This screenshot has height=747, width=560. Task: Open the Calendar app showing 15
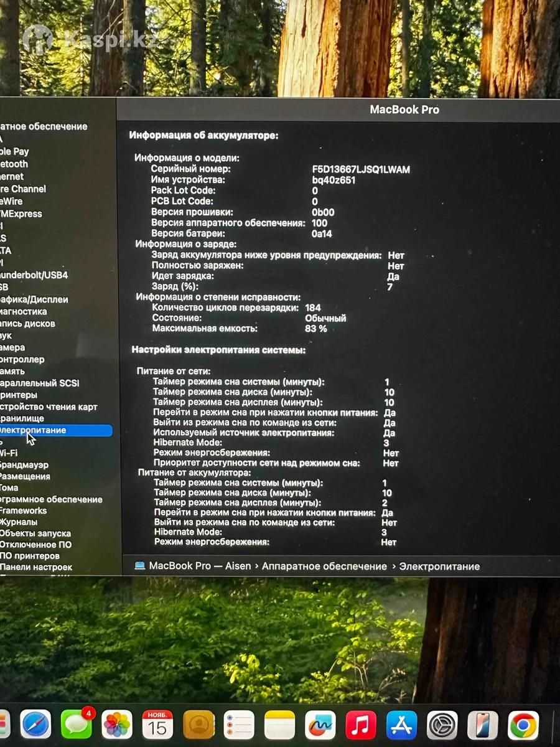[157, 725]
